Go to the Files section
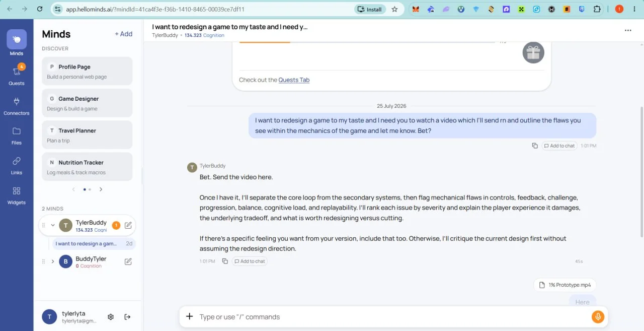Viewport: 644px width, 331px height. point(17,135)
